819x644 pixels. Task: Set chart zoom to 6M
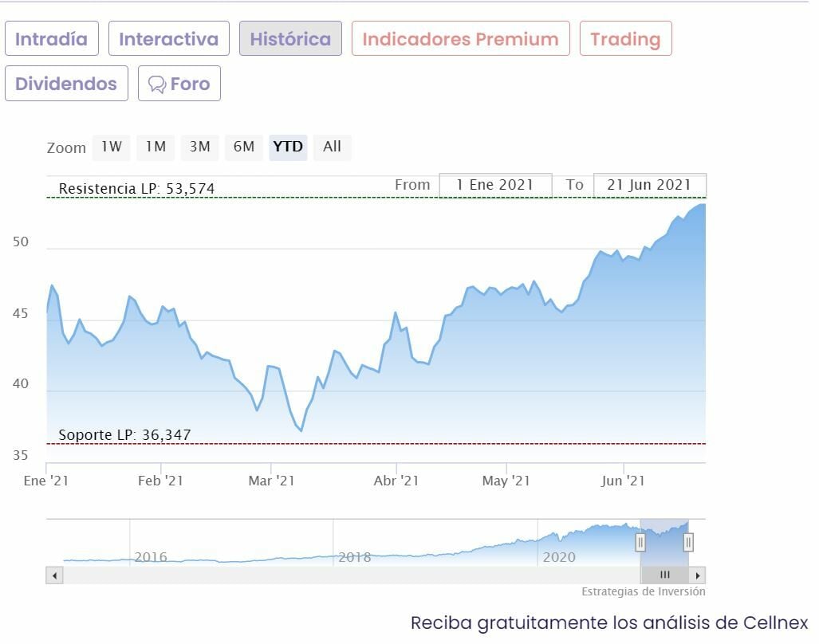click(243, 147)
